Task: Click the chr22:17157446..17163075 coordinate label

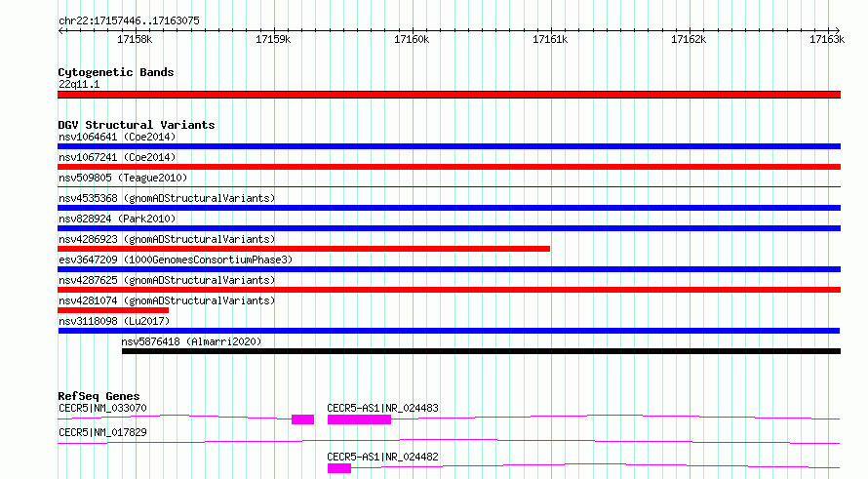Action: tap(129, 21)
